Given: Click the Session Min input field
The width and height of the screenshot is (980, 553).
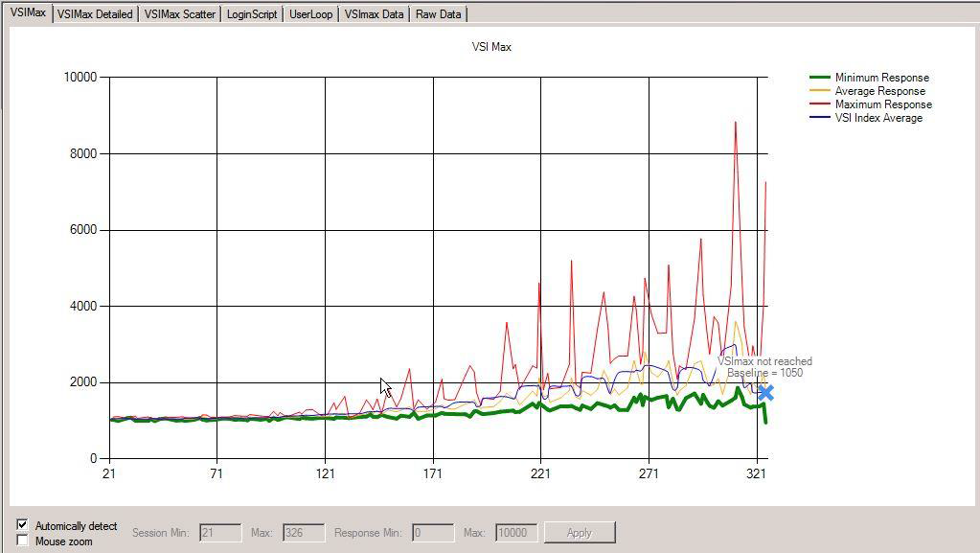Looking at the screenshot, I should point(219,532).
